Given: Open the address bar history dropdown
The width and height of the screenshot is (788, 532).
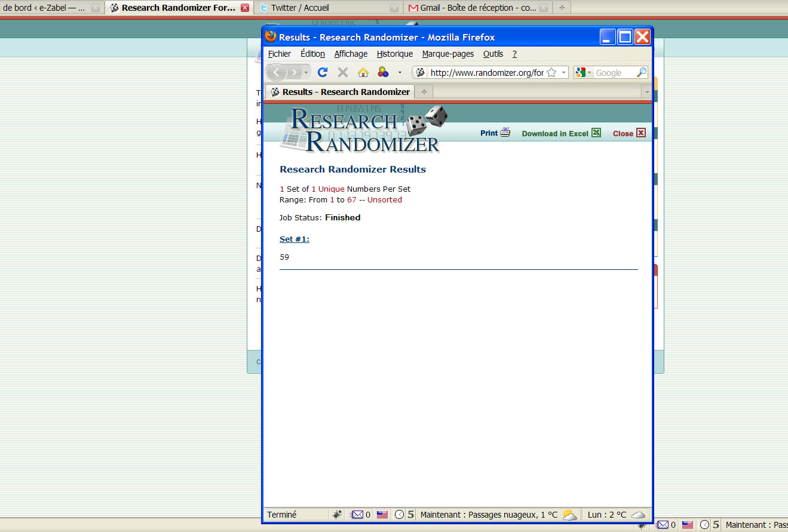Looking at the screenshot, I should click(x=563, y=73).
